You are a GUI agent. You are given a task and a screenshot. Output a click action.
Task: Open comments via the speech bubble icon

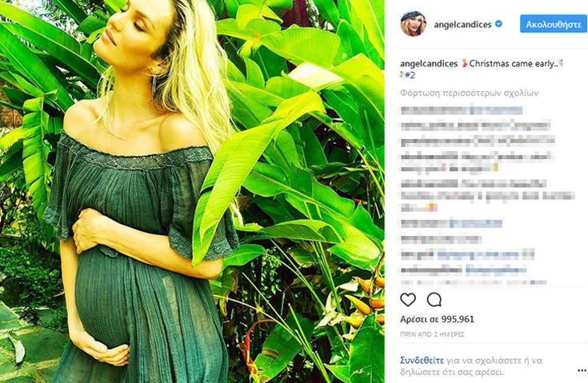(434, 300)
